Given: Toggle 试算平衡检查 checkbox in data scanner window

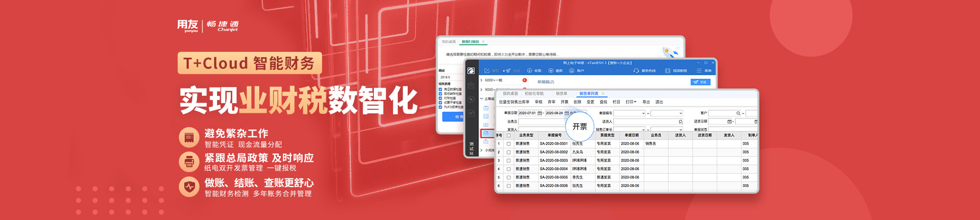Looking at the screenshot, I should [x=441, y=103].
